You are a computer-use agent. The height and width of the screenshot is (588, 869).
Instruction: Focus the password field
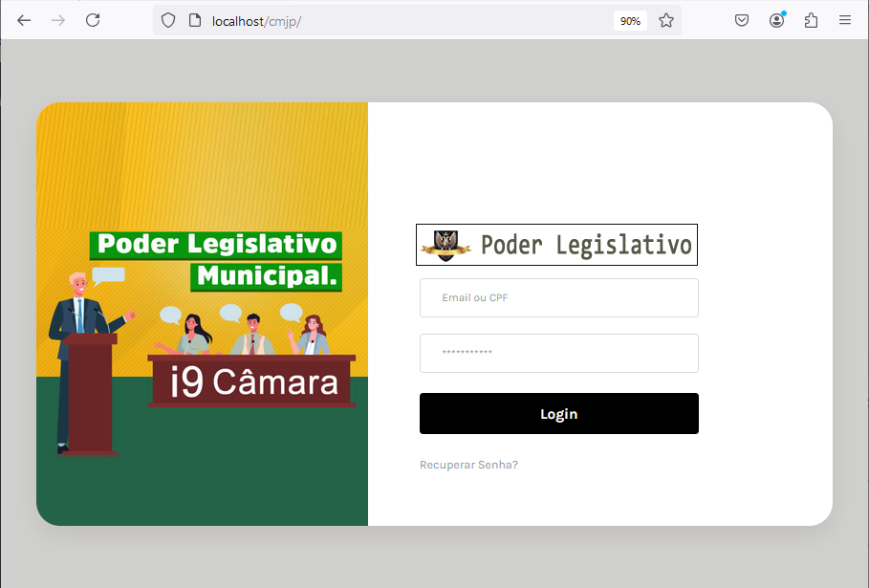(x=558, y=353)
